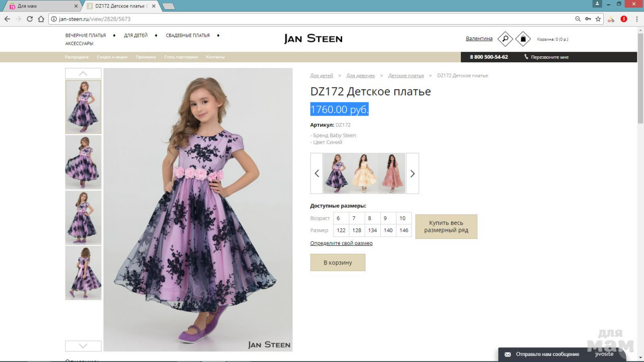644x362 pixels.
Task: Bookmark the page with the star icon
Action: point(598,19)
